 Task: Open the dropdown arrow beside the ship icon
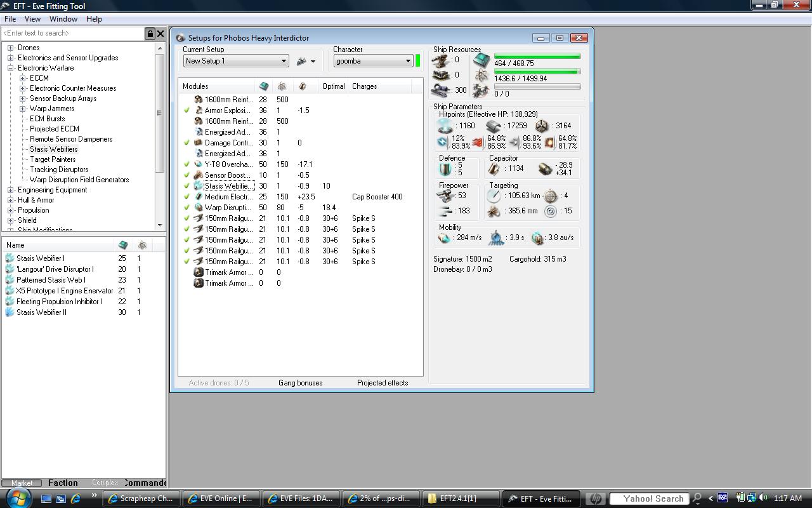point(313,62)
